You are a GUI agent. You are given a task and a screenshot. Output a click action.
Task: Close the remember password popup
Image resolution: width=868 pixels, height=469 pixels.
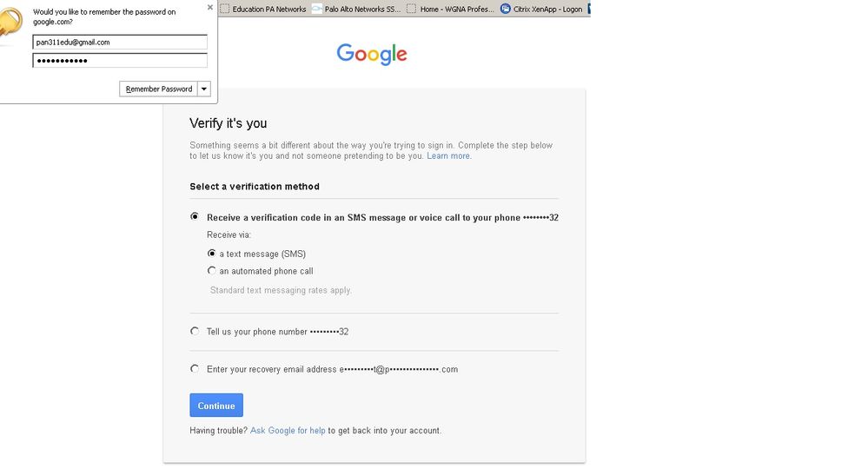tap(209, 7)
